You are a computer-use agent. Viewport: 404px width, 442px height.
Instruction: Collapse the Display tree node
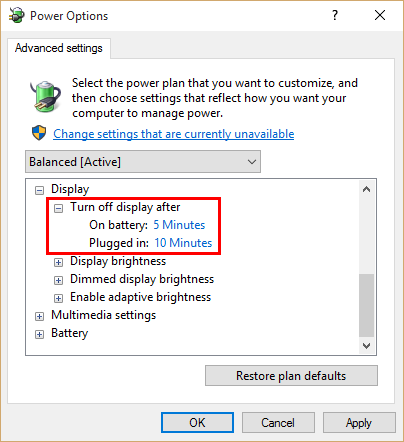pos(39,190)
